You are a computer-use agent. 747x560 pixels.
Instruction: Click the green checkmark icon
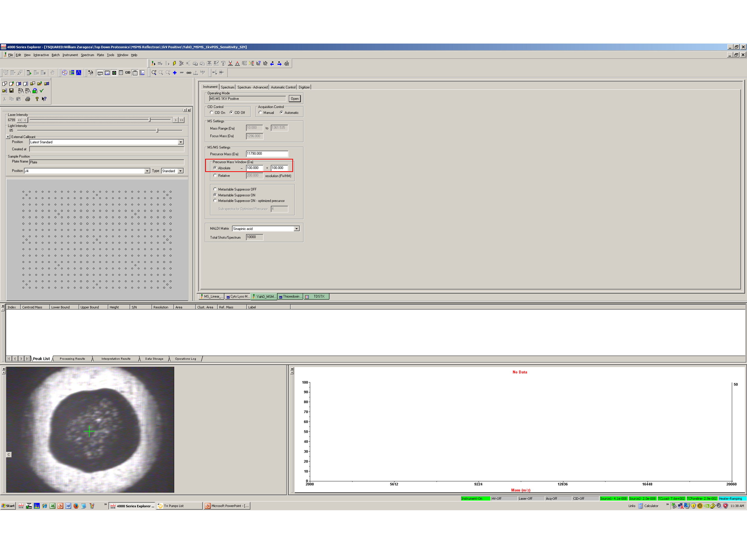point(42,91)
